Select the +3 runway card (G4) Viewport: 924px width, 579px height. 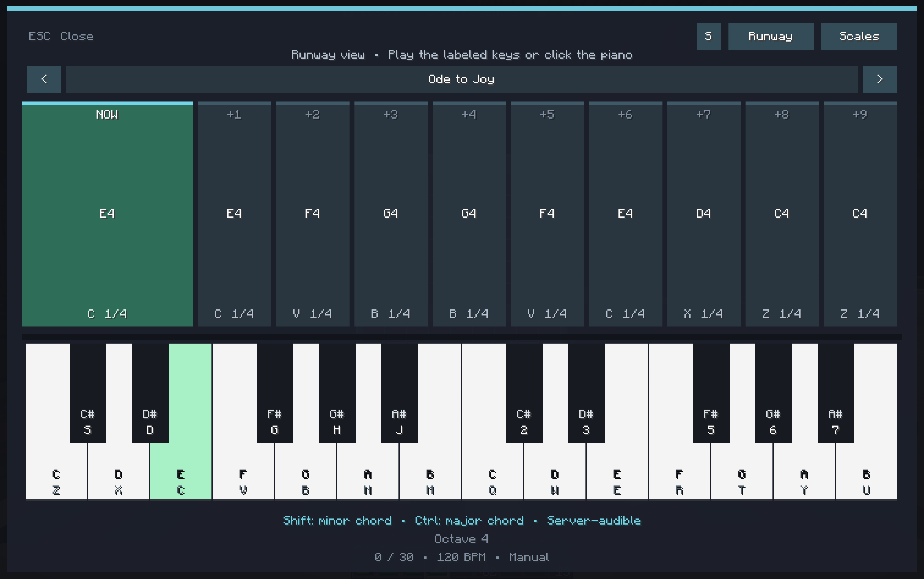click(x=391, y=214)
